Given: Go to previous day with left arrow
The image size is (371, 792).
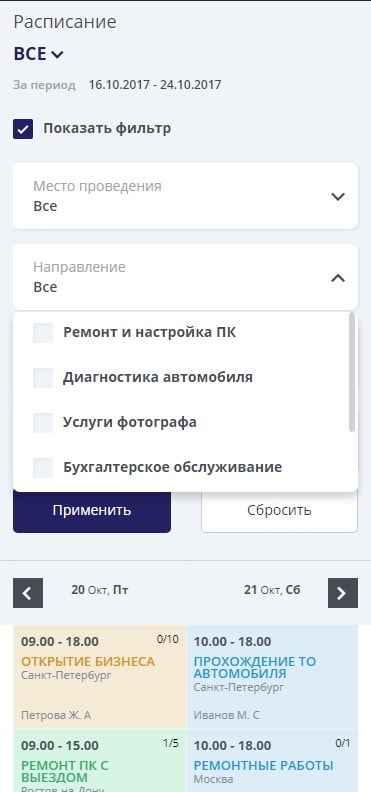Looking at the screenshot, I should click(28, 593).
